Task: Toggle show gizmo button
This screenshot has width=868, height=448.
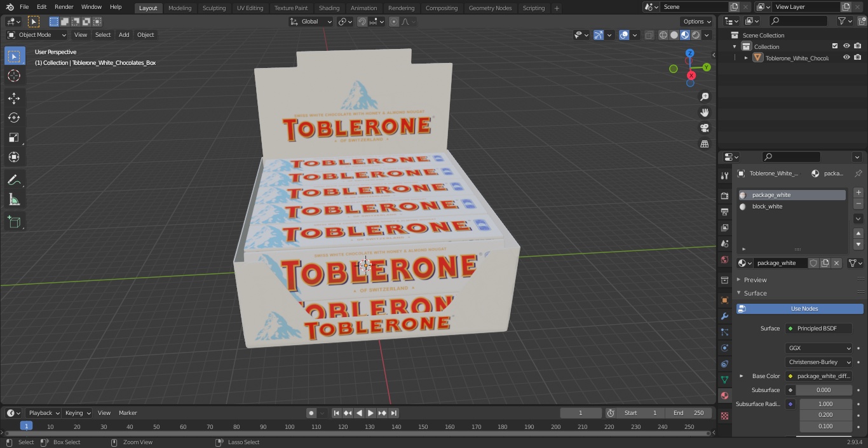Action: (x=599, y=35)
